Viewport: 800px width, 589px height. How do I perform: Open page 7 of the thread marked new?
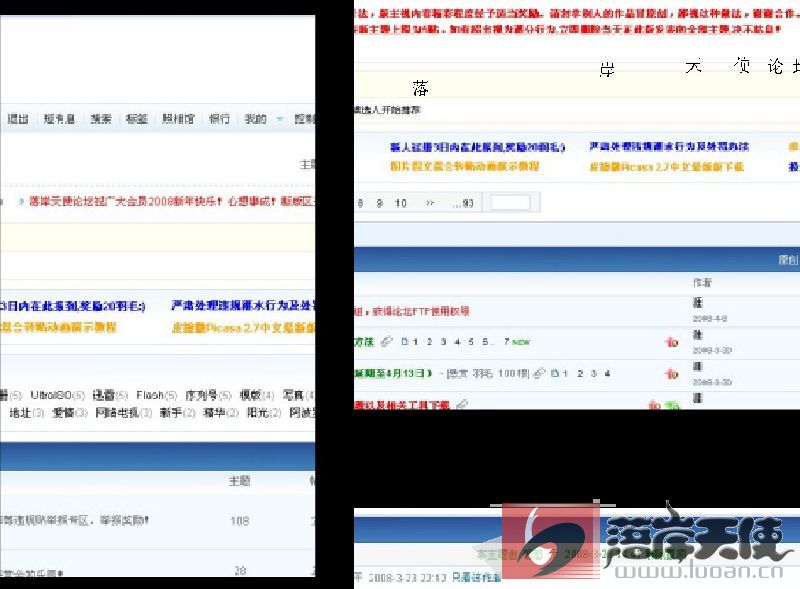507,341
